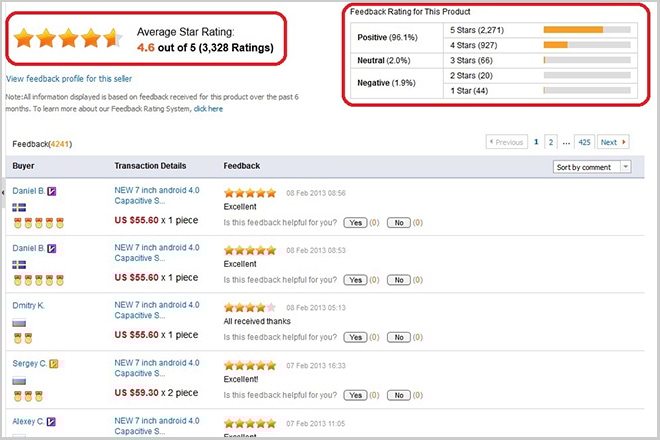
Task: Click the purple badge icon next to Alexey C.
Action: coord(53,423)
